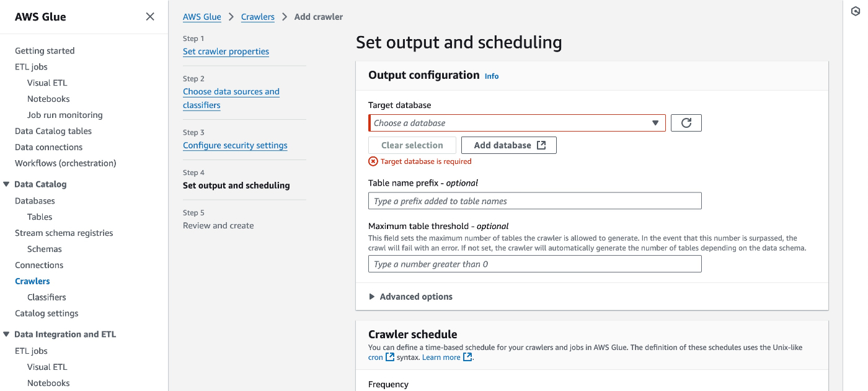Viewport: 868px width, 391px height.
Task: Collapse the Data Catalog sidebar section
Action: [x=7, y=184]
